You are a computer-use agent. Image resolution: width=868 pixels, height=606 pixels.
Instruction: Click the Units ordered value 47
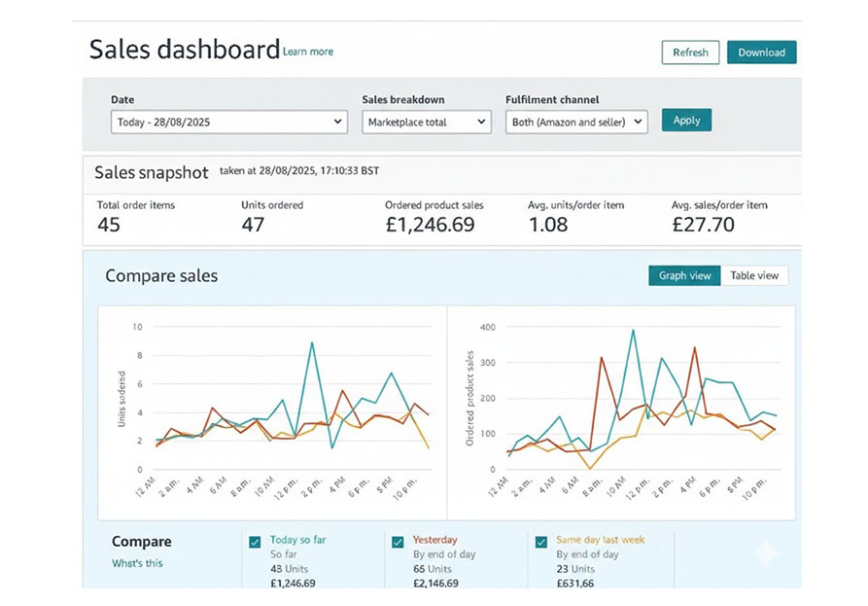[x=253, y=225]
